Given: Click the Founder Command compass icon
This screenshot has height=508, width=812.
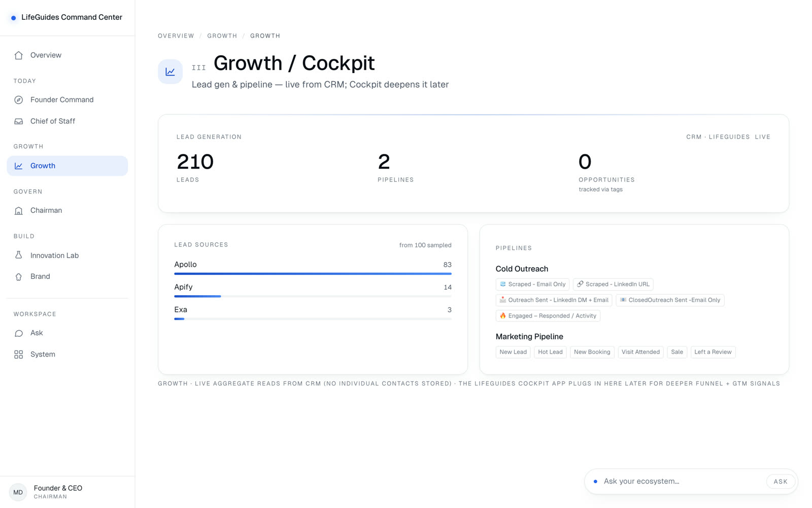Looking at the screenshot, I should coord(19,100).
